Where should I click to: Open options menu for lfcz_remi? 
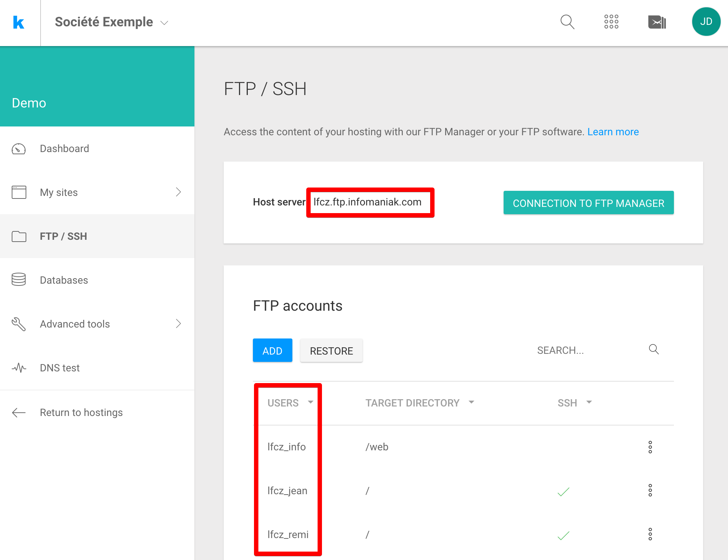pyautogui.click(x=650, y=534)
